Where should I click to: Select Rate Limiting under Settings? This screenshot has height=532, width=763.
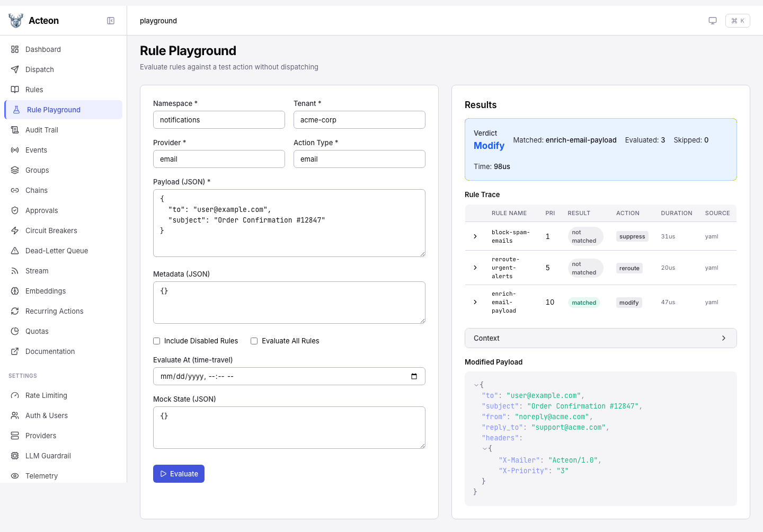click(46, 395)
